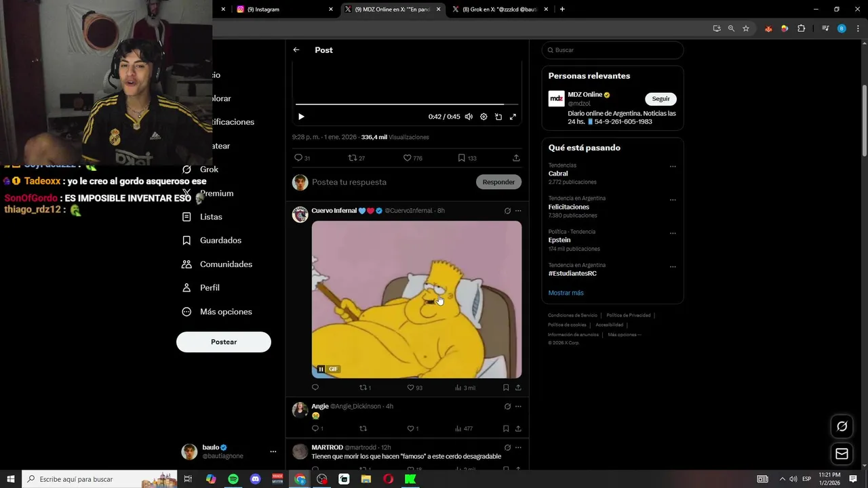This screenshot has width=868, height=488.
Task: Click the Postear button
Action: click(x=224, y=342)
